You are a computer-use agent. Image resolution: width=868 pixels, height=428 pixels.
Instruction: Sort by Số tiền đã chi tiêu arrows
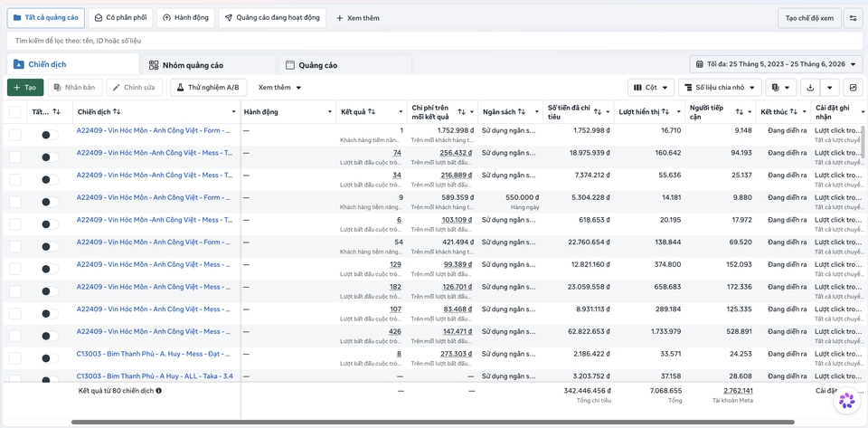[598, 112]
